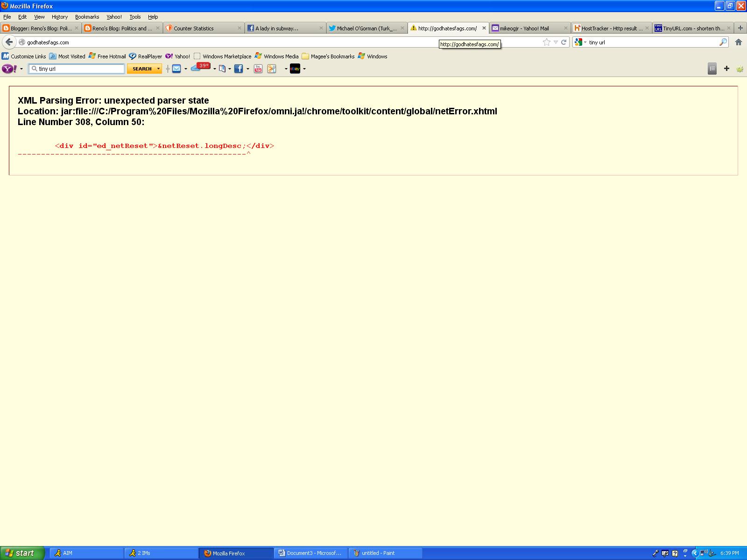The height and width of the screenshot is (560, 747).
Task: Click the gray list icon on Yahoo toolbar
Action: pyautogui.click(x=712, y=69)
